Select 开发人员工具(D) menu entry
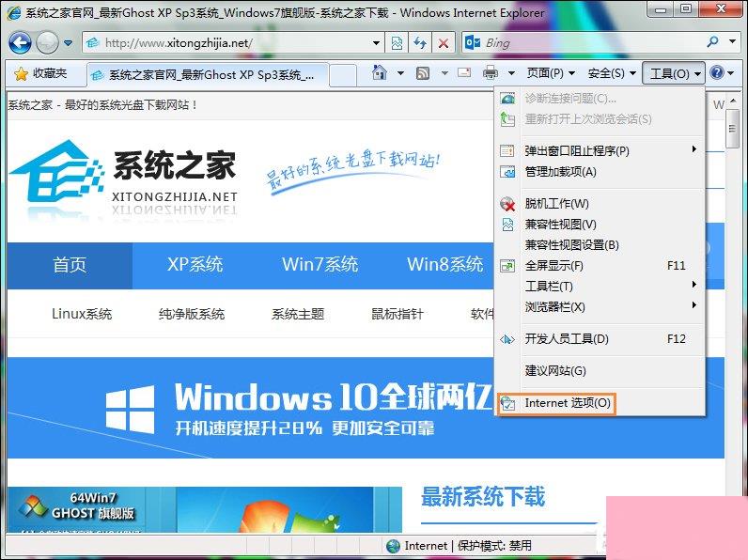Image resolution: width=748 pixels, height=560 pixels. coord(600,338)
